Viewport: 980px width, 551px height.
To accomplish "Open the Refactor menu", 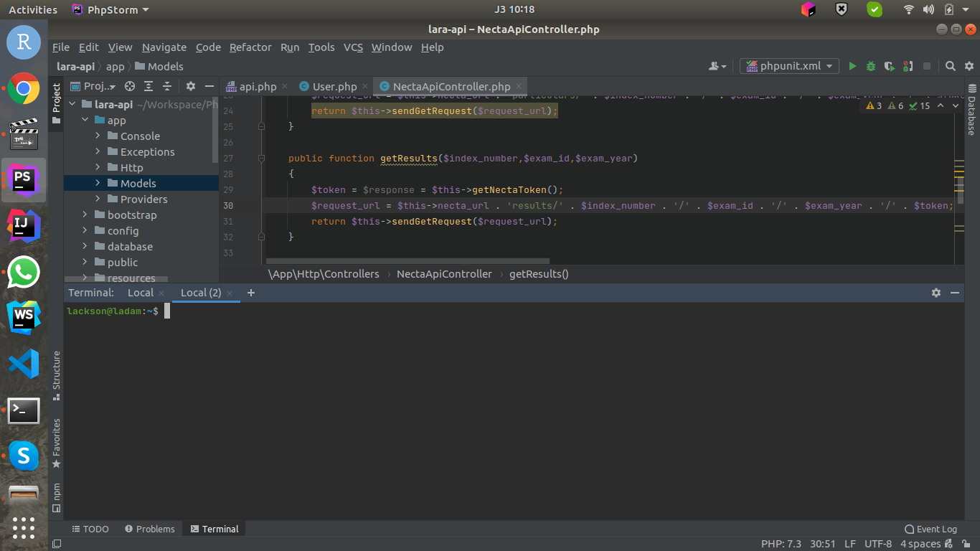I will point(250,47).
